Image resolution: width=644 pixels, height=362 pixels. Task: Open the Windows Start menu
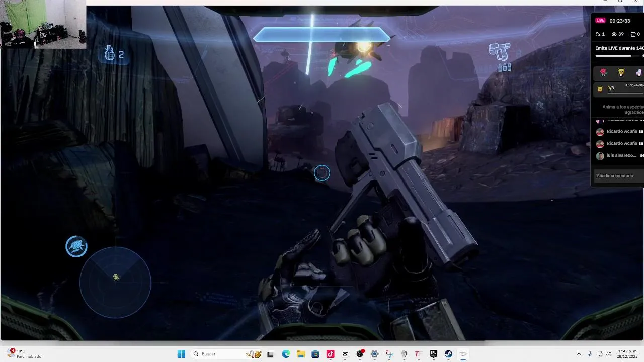pyautogui.click(x=181, y=354)
